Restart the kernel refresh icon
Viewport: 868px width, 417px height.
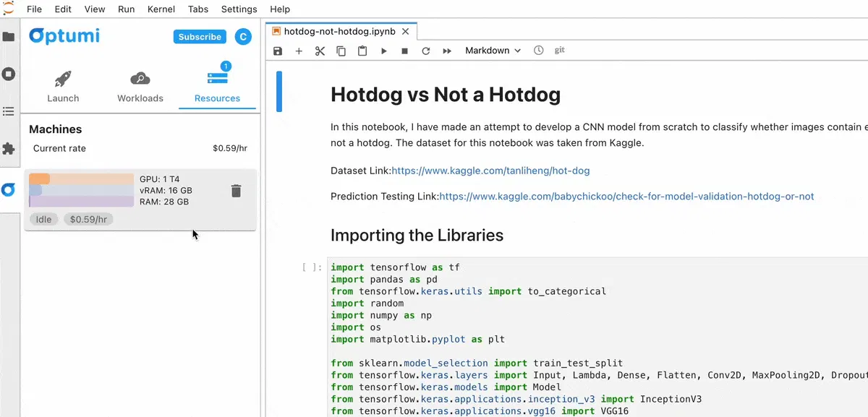click(x=426, y=51)
